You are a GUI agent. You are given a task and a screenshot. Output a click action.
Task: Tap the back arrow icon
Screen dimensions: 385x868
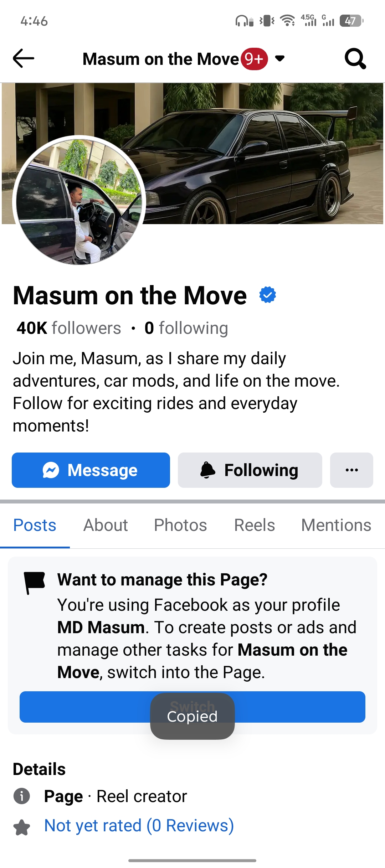click(24, 58)
